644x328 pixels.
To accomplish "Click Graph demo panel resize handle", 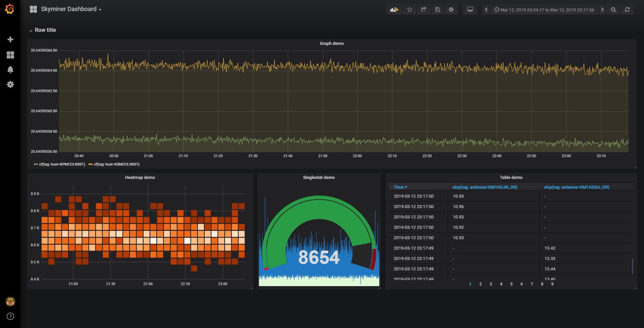I will point(635,167).
